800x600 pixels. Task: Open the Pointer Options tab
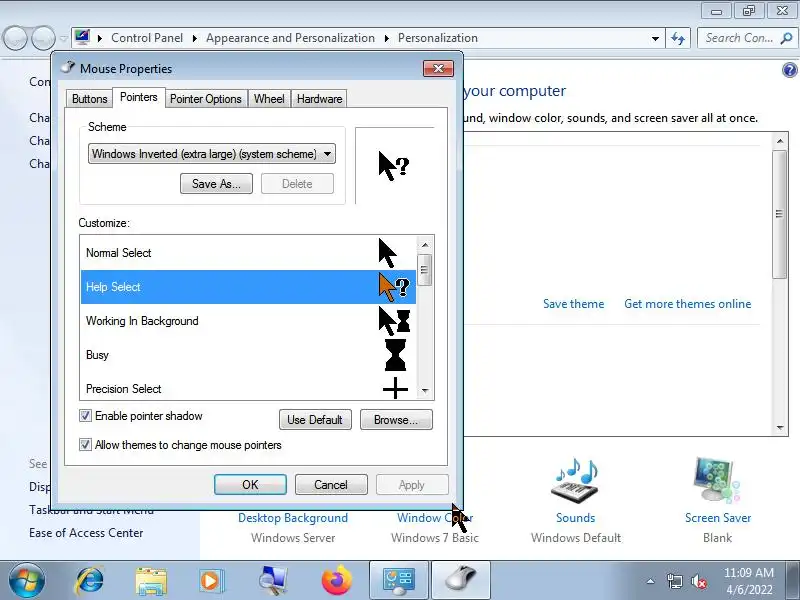click(206, 99)
